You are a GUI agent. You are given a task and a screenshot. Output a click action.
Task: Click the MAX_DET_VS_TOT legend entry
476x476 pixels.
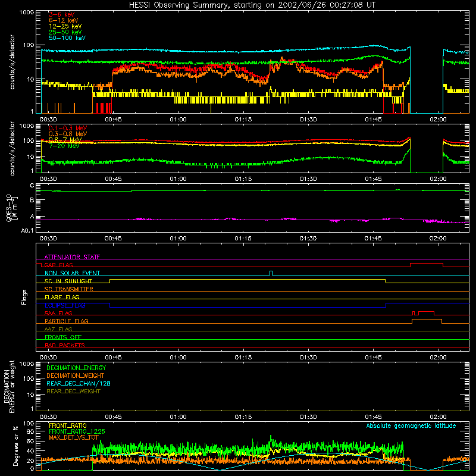coord(74,437)
